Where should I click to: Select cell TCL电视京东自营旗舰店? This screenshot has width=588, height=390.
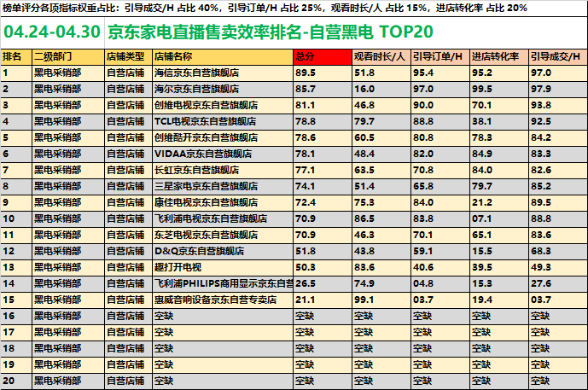click(223, 121)
